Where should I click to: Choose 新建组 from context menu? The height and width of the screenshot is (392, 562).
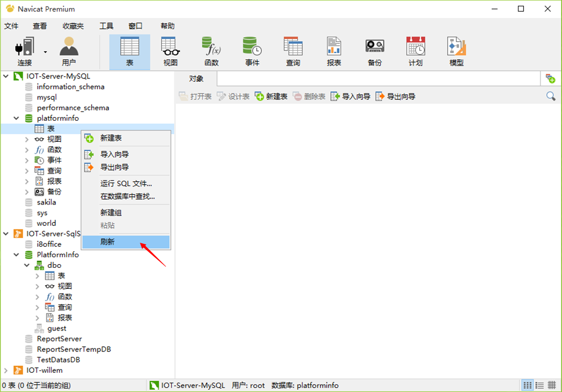coord(126,213)
